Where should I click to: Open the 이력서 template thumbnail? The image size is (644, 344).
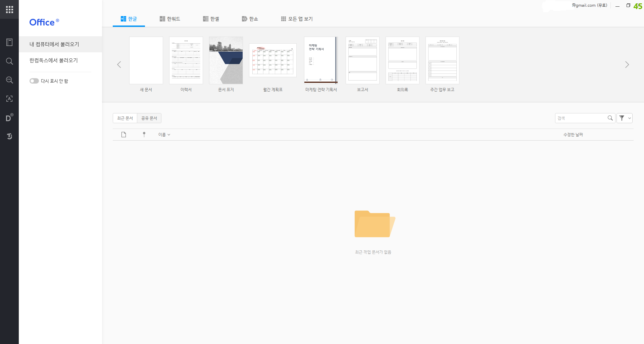click(x=186, y=60)
